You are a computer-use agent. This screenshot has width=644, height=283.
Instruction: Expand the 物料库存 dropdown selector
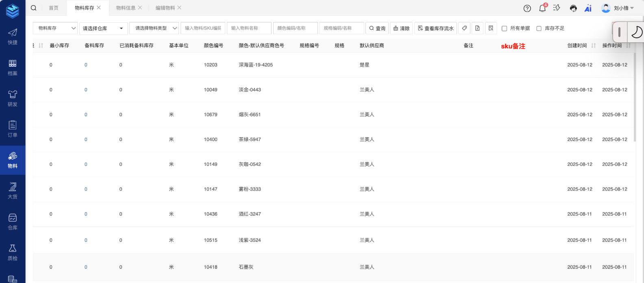[x=55, y=28]
